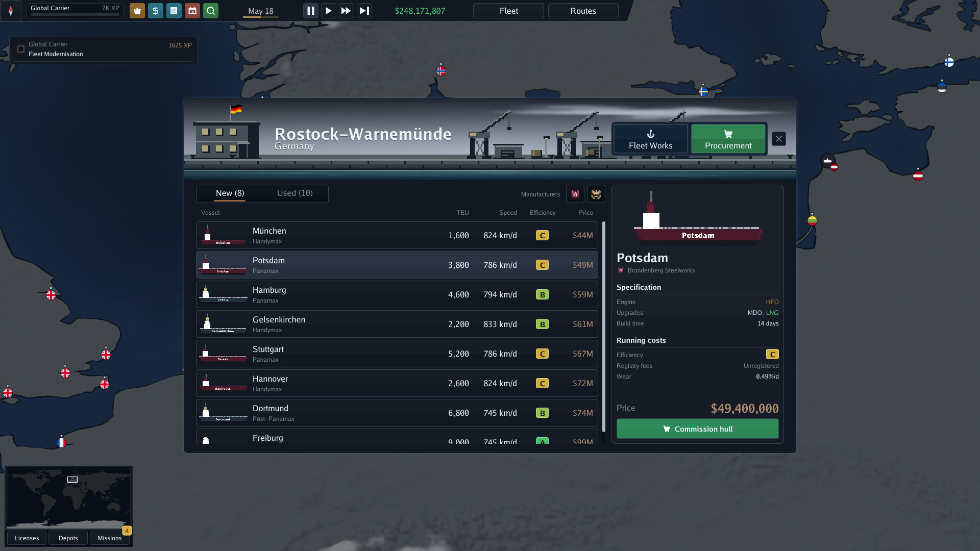Select the Dortmund Post-Panamax vessel row
The image size is (980, 551).
tap(397, 413)
